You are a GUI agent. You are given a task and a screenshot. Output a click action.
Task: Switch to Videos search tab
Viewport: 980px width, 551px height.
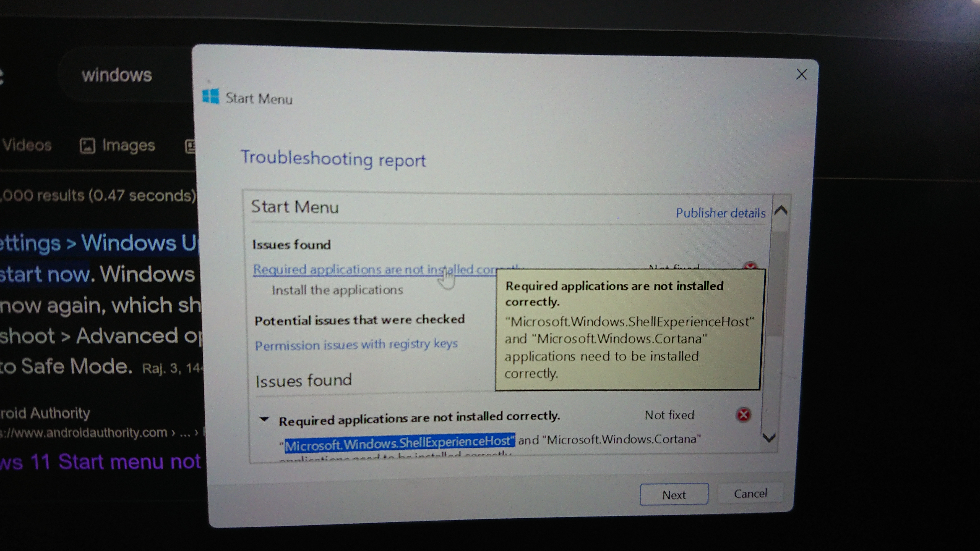(x=27, y=145)
